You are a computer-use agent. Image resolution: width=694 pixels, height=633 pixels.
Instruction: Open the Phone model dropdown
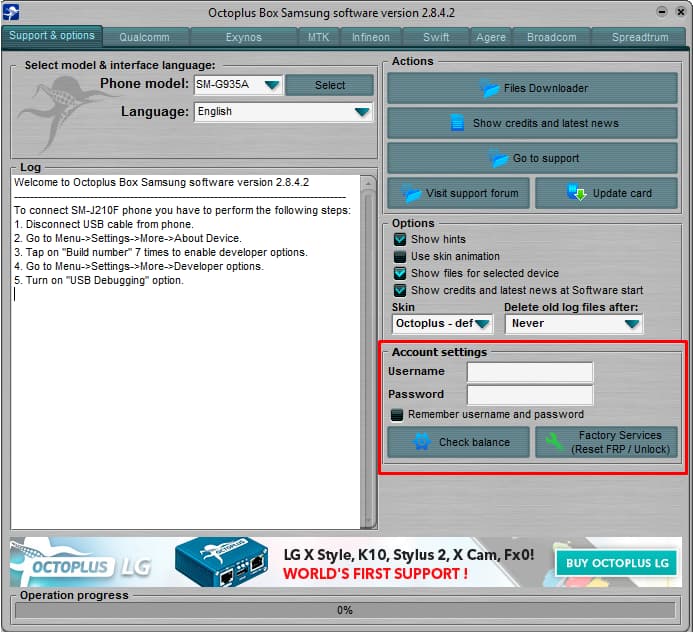[x=271, y=85]
